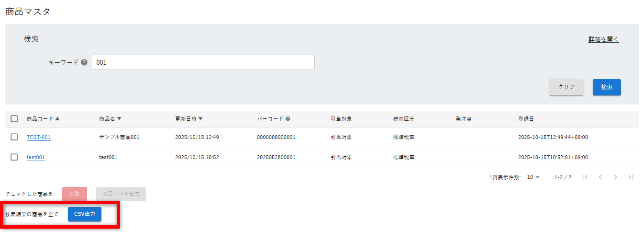644x232 pixels.
Task: Go to the previous page arrow
Action: tap(600, 177)
